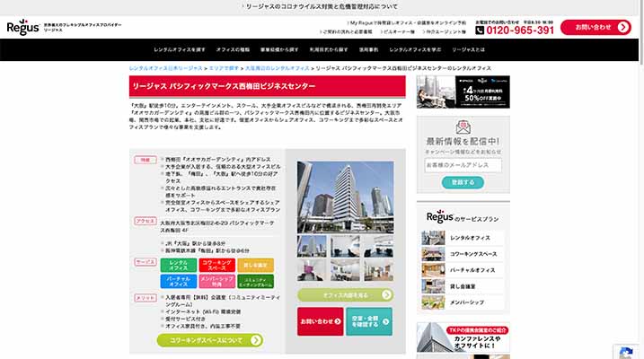Open レンタルオフィス in the service plan list

[x=463, y=238]
